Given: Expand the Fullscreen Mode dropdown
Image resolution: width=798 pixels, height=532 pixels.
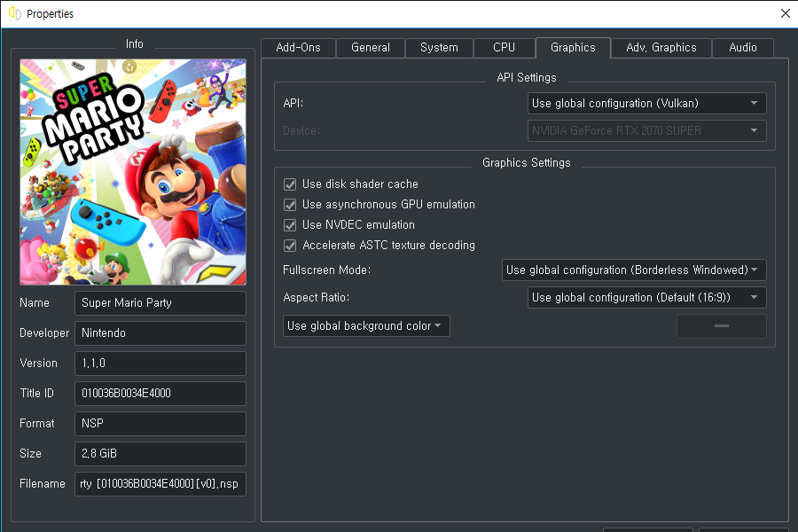Looking at the screenshot, I should [634, 270].
